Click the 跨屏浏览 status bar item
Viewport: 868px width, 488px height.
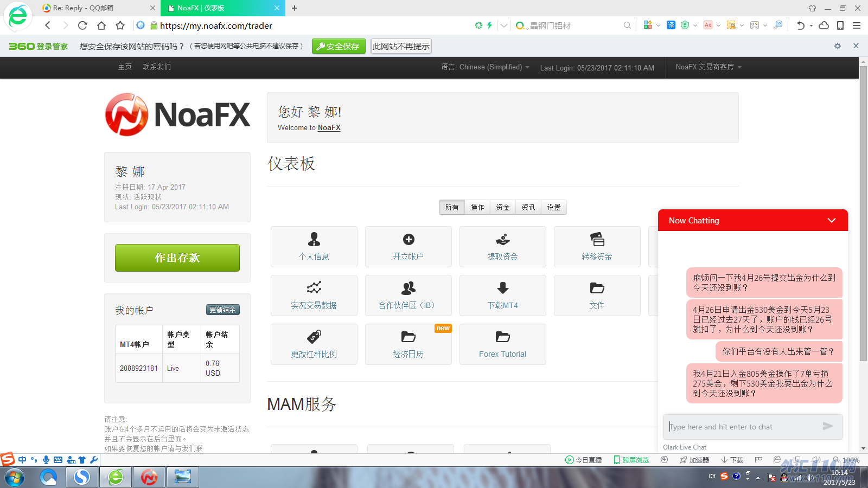[x=631, y=460]
